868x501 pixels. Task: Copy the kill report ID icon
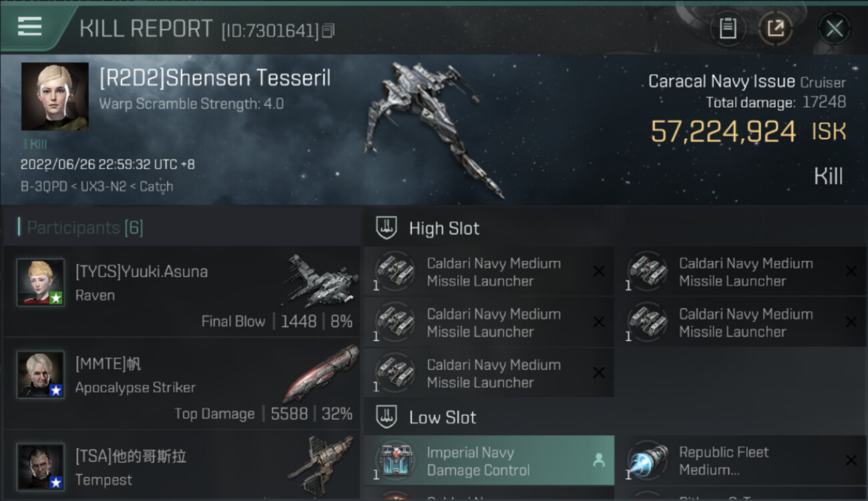328,31
